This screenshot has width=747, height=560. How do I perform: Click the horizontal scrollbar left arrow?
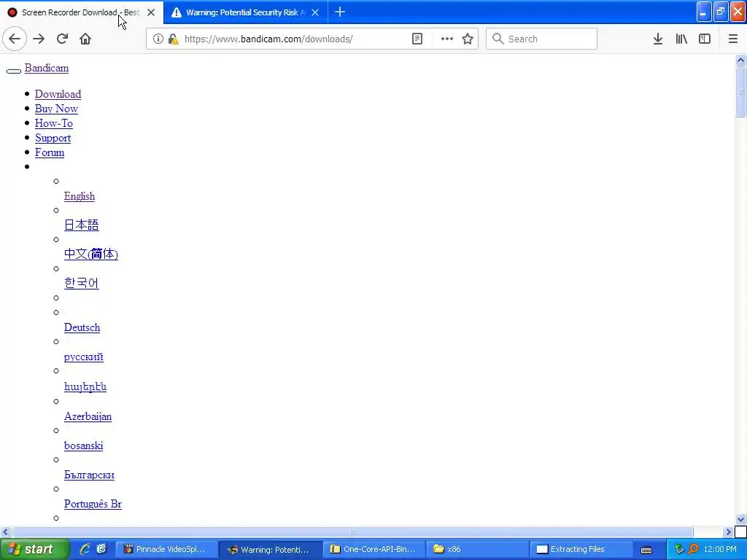pos(5,532)
